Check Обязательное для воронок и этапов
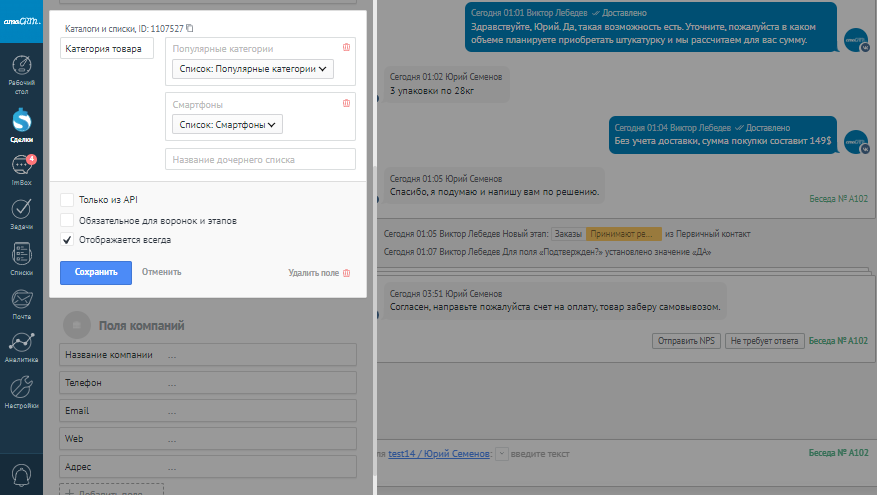The image size is (877, 495). (x=67, y=219)
